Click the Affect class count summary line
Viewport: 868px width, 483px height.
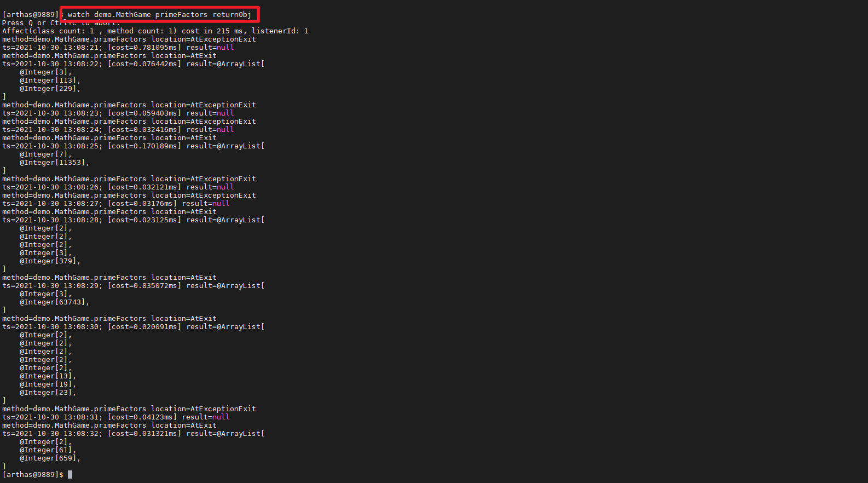tap(155, 31)
